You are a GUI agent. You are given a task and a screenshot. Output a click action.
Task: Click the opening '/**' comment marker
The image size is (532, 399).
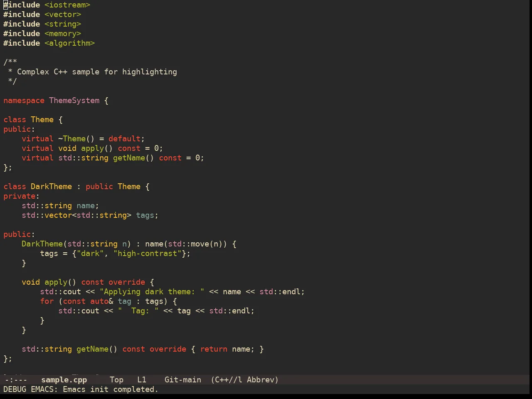[10, 62]
